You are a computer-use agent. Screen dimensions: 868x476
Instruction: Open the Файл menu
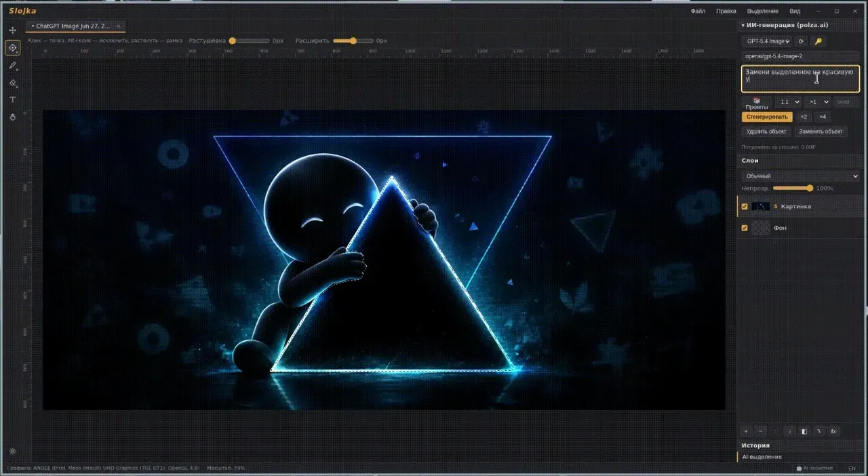698,11
